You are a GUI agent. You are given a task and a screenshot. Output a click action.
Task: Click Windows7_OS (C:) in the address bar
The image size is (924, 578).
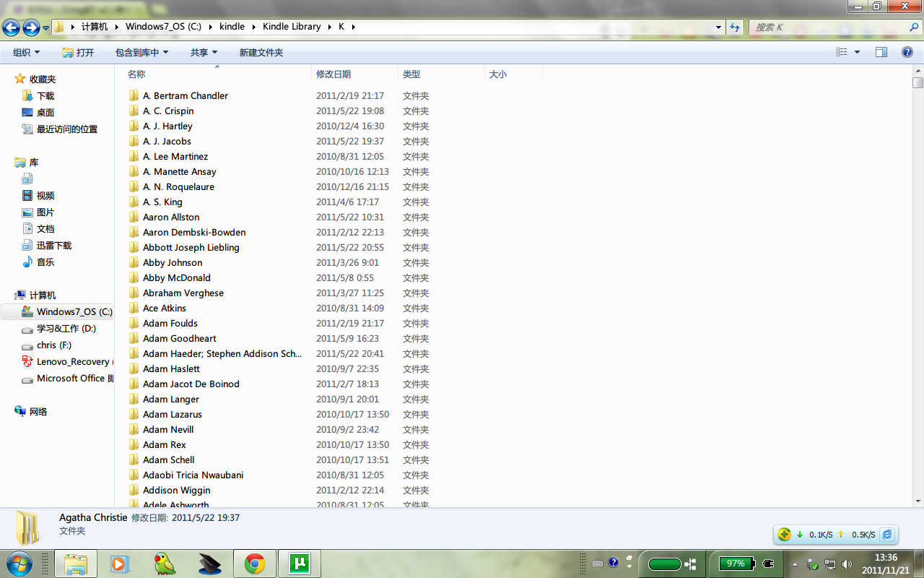pos(163,27)
